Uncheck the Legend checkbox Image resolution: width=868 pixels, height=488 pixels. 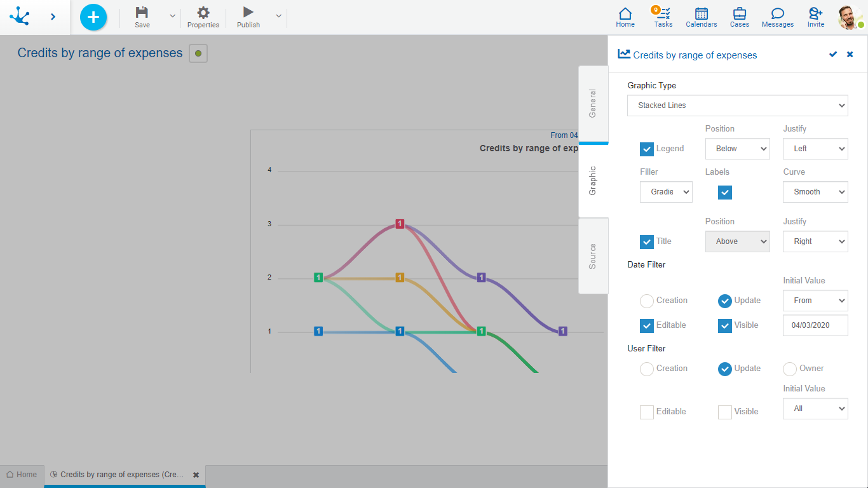point(647,149)
